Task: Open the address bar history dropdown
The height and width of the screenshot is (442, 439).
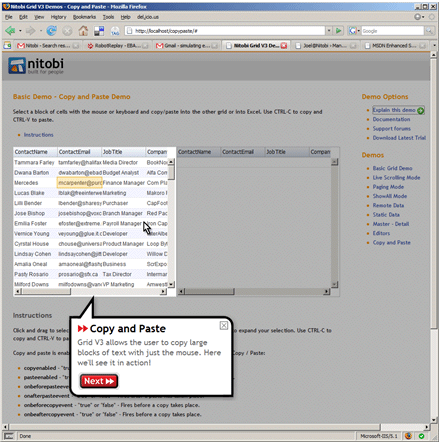Action: (x=329, y=31)
